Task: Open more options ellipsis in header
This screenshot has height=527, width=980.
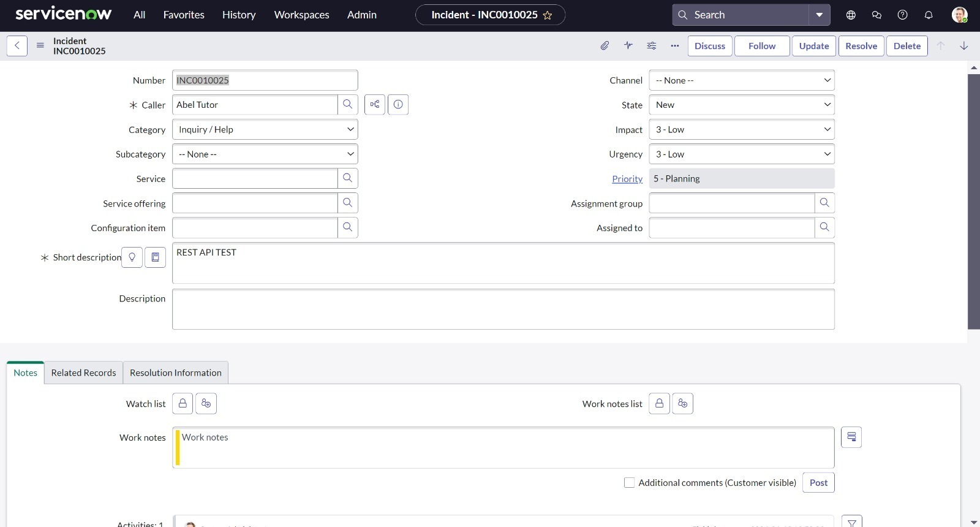Action: click(x=675, y=46)
